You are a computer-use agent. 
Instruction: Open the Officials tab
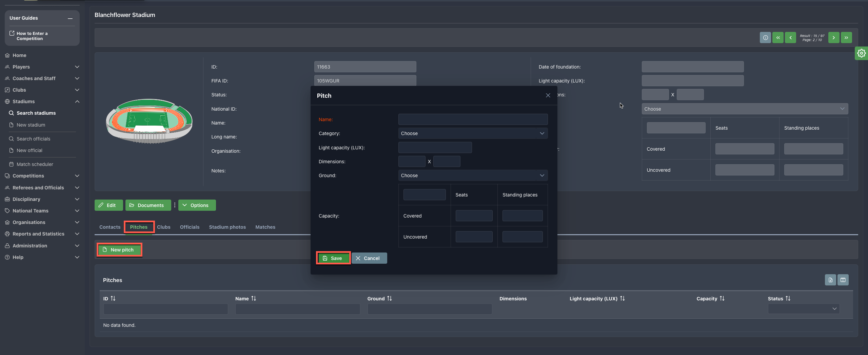[190, 227]
